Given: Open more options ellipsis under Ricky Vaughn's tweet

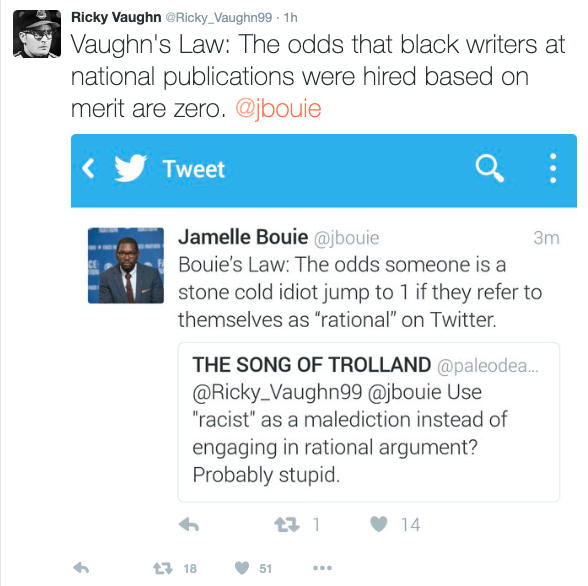Looking at the screenshot, I should [x=322, y=568].
